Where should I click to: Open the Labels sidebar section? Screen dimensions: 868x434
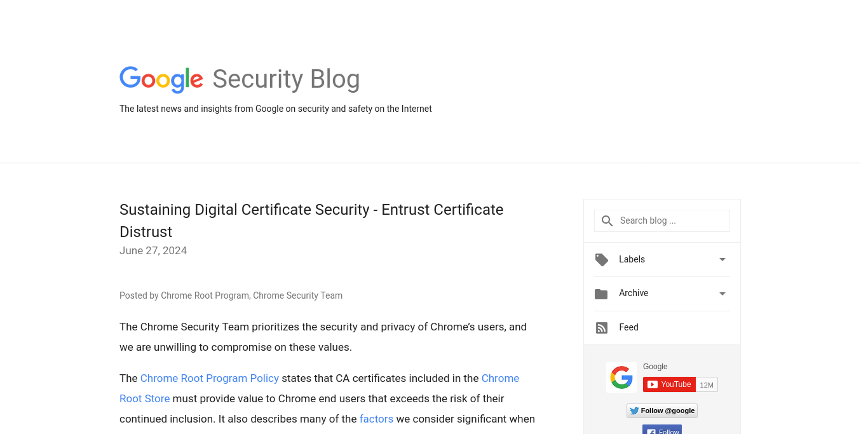tap(632, 259)
